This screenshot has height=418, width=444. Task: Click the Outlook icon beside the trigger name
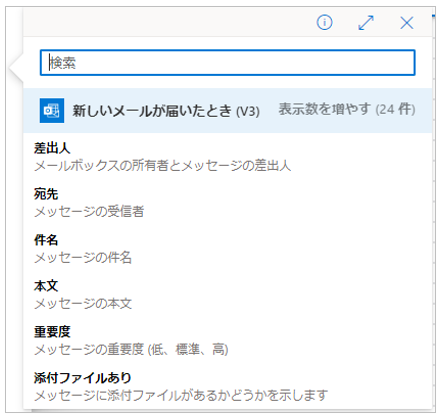pos(52,110)
